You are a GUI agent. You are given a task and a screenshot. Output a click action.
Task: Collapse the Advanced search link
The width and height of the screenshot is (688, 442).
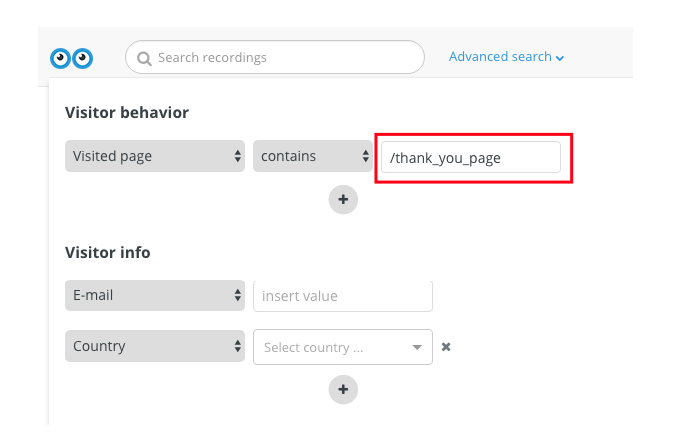[506, 57]
